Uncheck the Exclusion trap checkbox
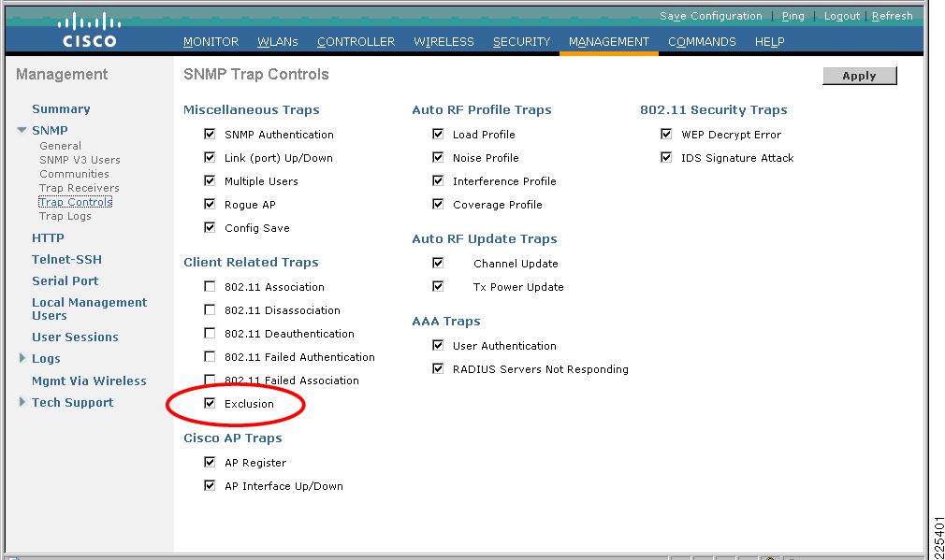The width and height of the screenshot is (945, 560). (x=210, y=404)
